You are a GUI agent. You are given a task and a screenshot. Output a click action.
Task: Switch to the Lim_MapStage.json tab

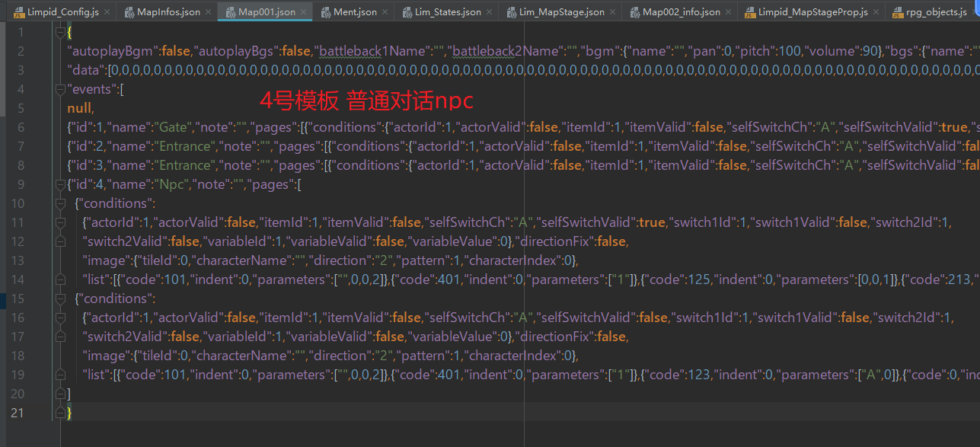coord(560,12)
